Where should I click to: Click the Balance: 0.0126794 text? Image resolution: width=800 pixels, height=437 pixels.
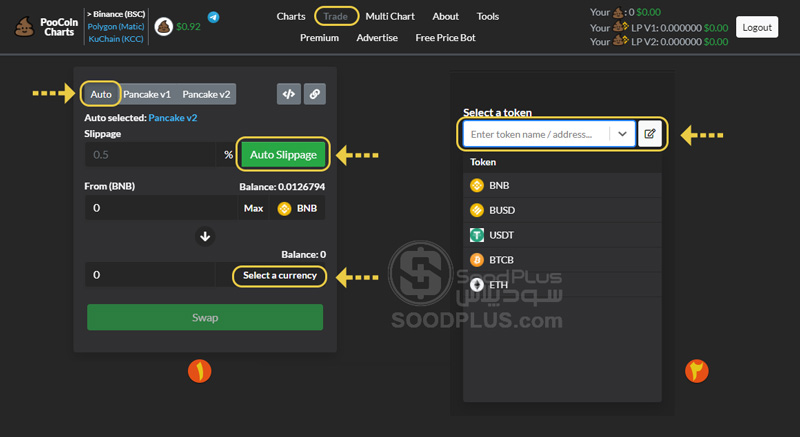click(282, 187)
